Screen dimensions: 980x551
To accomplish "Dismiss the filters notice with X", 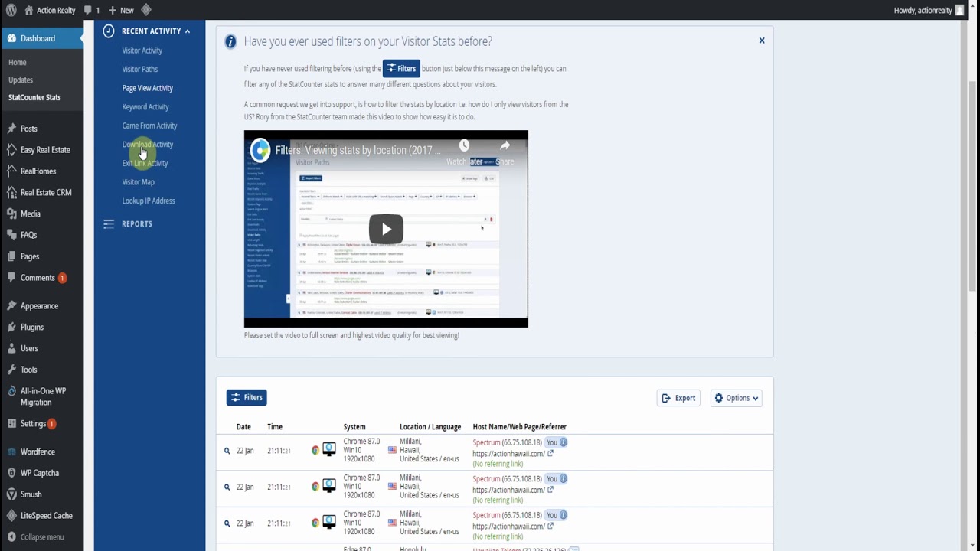I will tap(762, 41).
